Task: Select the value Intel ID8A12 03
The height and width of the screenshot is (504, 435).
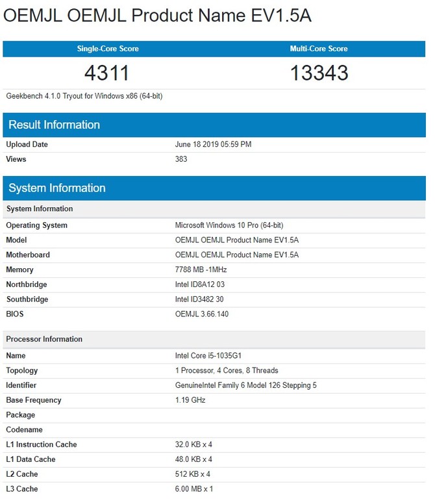Action: 200,284
